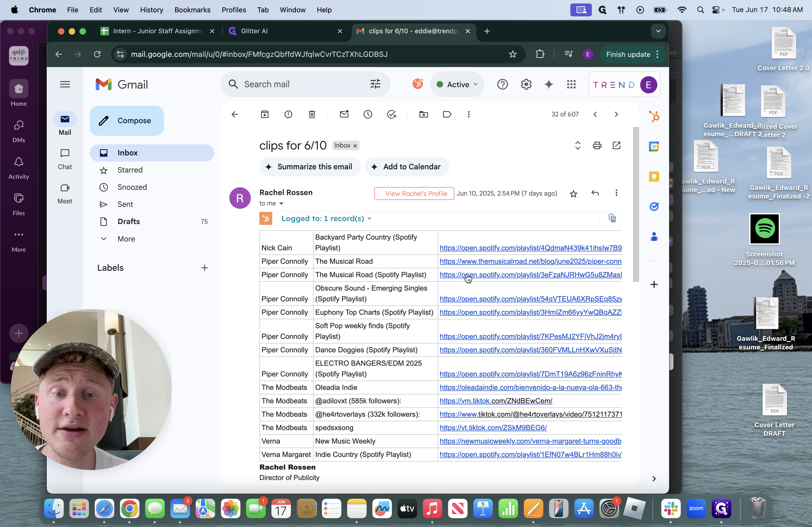Viewport: 812px width, 527px height.
Task: Switch to Intern - Junior Staff Assignment tab
Action: (157, 31)
